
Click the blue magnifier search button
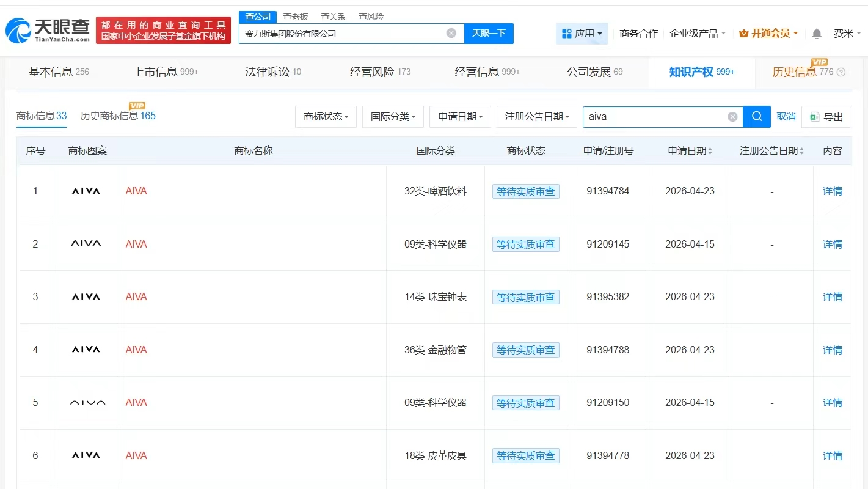pyautogui.click(x=757, y=117)
